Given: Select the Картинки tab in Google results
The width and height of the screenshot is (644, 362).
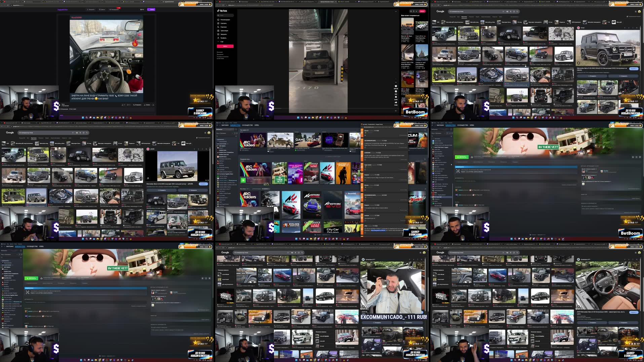Looking at the screenshot, I should 464,17.
